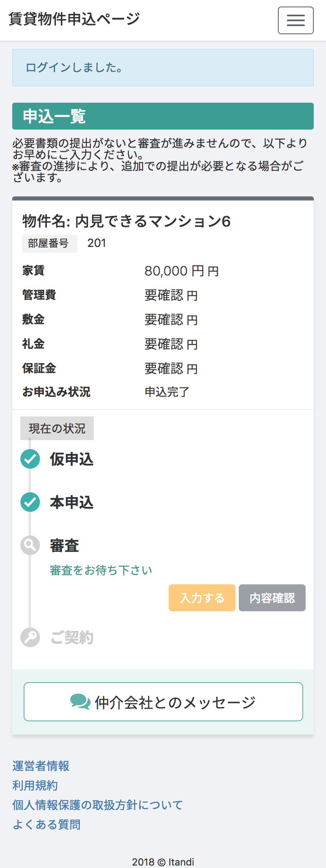Open the よくある質問 link
326x868 pixels.
[46, 824]
